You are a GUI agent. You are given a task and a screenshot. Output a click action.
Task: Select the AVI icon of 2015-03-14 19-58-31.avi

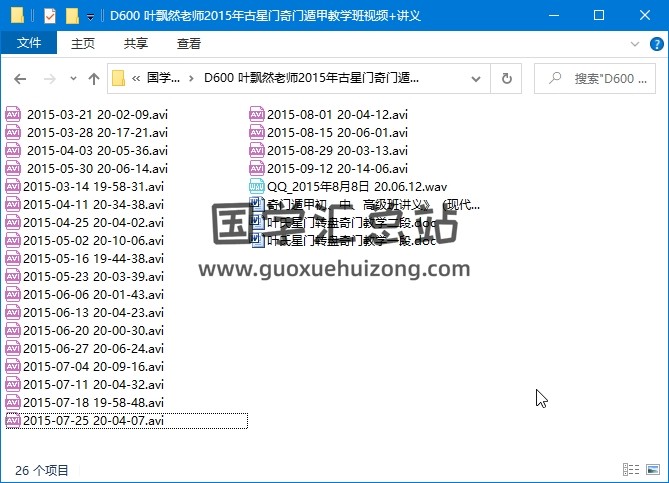(x=13, y=186)
